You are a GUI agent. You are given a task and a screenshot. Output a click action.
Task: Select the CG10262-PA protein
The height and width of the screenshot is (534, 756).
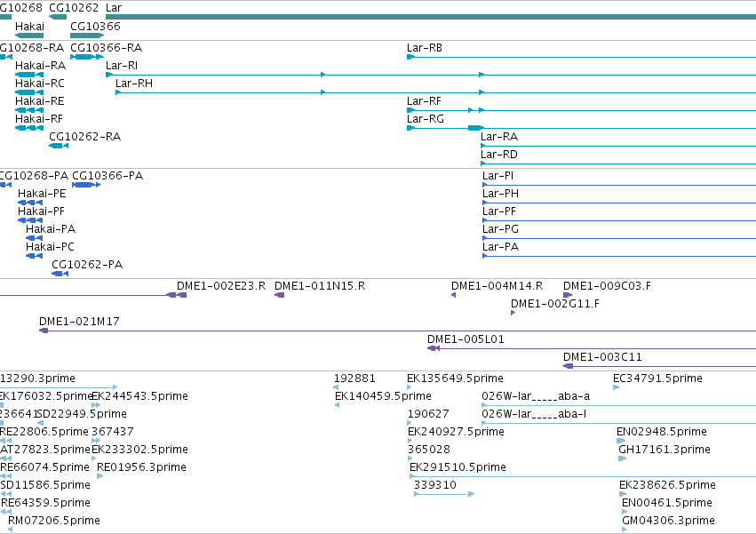point(87,266)
